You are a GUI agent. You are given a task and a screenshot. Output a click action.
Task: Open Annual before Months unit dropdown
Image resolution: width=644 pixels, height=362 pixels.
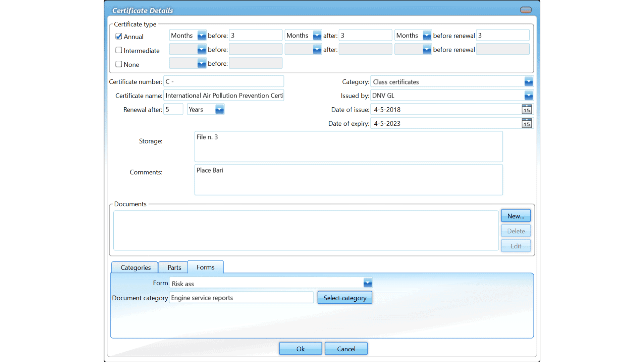[202, 36]
